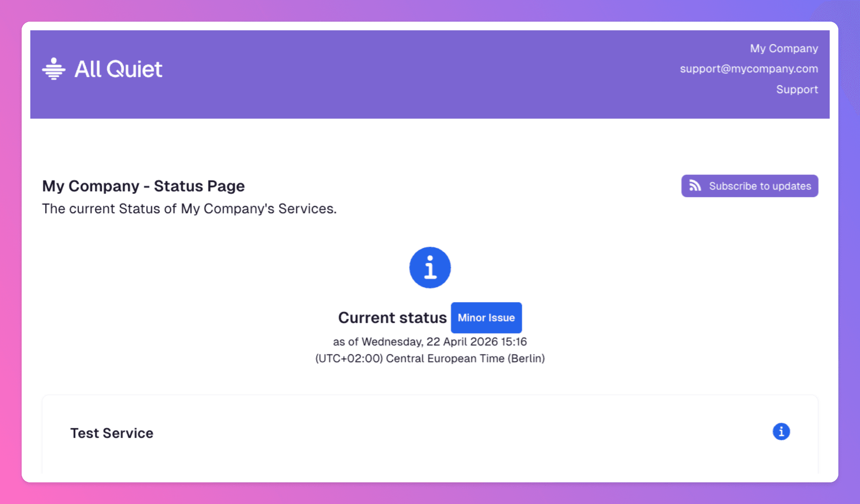This screenshot has width=860, height=504.
Task: Select the Current status heading
Action: pos(392,318)
